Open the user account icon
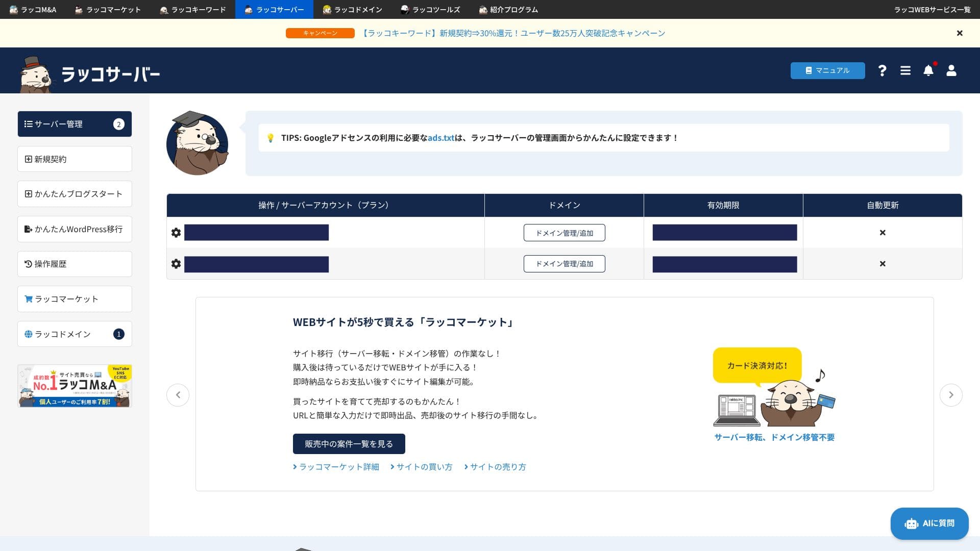980x551 pixels. [x=951, y=70]
